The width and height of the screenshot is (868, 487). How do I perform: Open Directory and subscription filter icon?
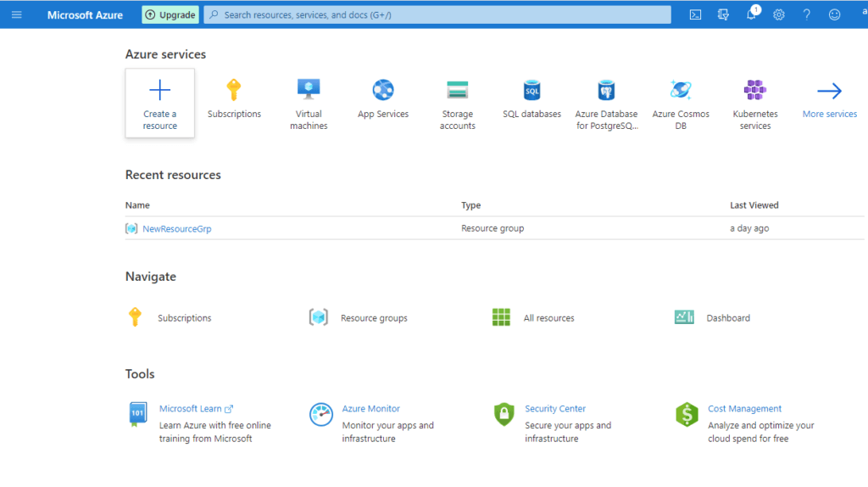[x=723, y=15]
